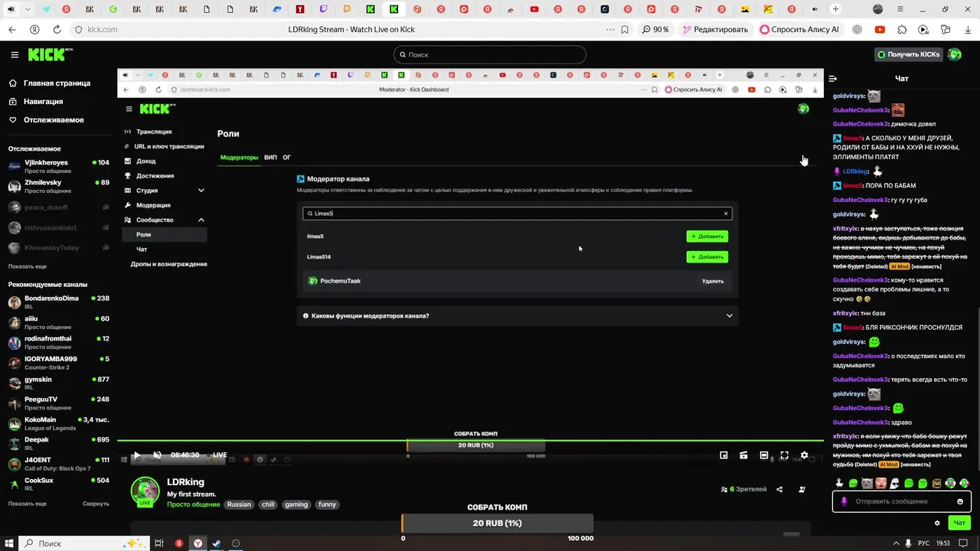Play the stream video
Screen dimensions: 980x551
[136, 455]
